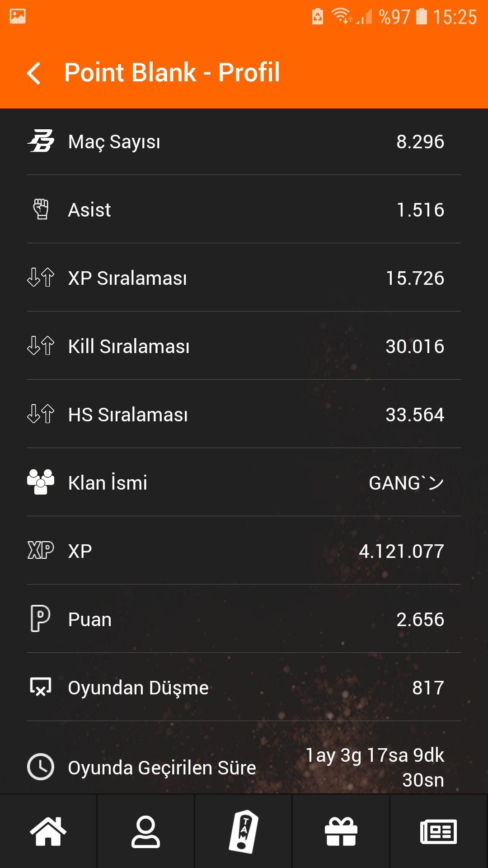
Task: Go back using the header arrow
Action: pyautogui.click(x=34, y=73)
